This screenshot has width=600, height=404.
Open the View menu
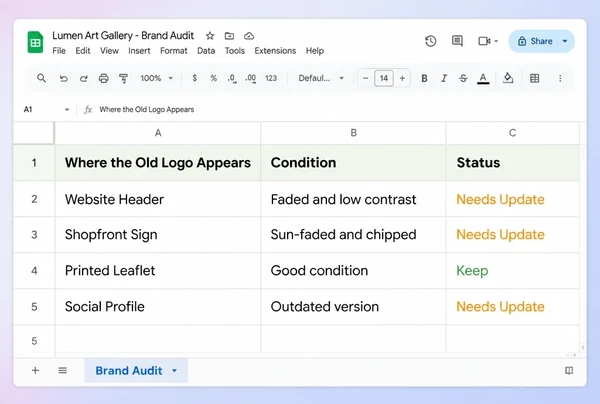pos(109,51)
